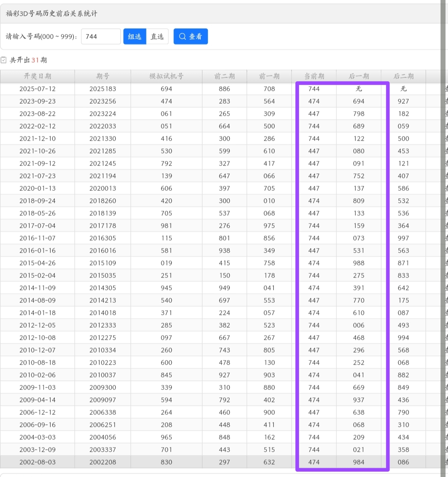Click the 查看 search button

point(190,37)
